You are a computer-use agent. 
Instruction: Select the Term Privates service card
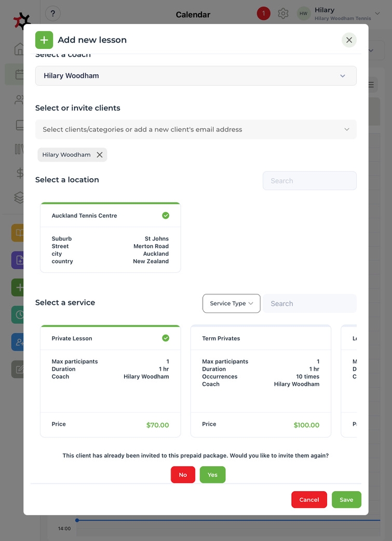pos(261,381)
